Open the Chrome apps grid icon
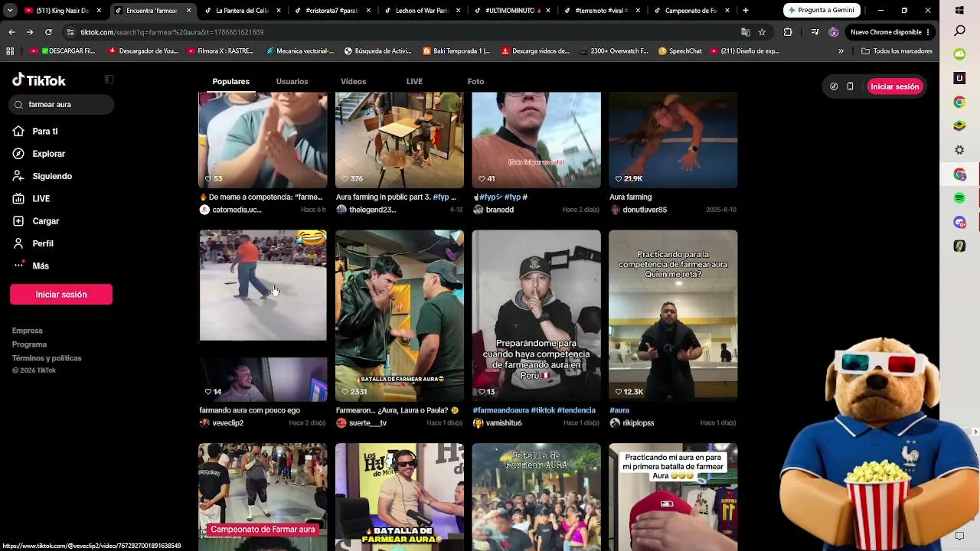Screen dimensions: 980x551 [10, 51]
